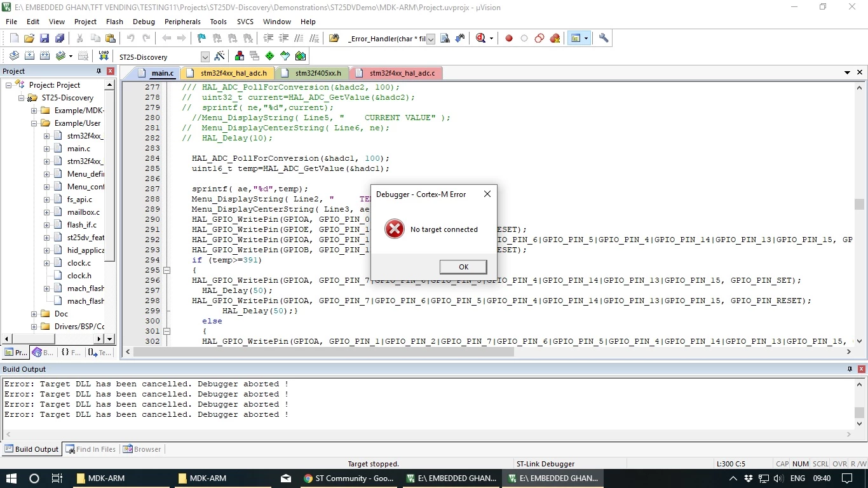Select fs_api.c in project tree
This screenshot has height=488, width=868.
click(x=79, y=200)
